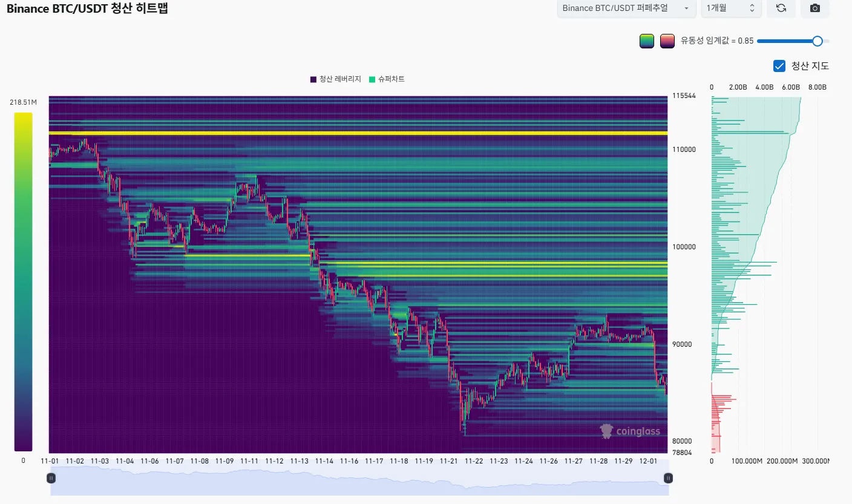Uncheck the 청산 지도 checkbox
The image size is (852, 504).
click(779, 66)
